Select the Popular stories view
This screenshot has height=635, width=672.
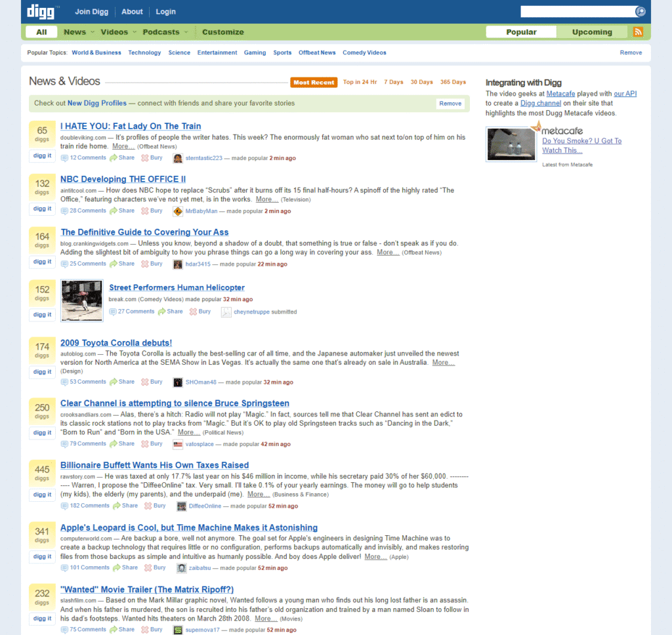[521, 31]
